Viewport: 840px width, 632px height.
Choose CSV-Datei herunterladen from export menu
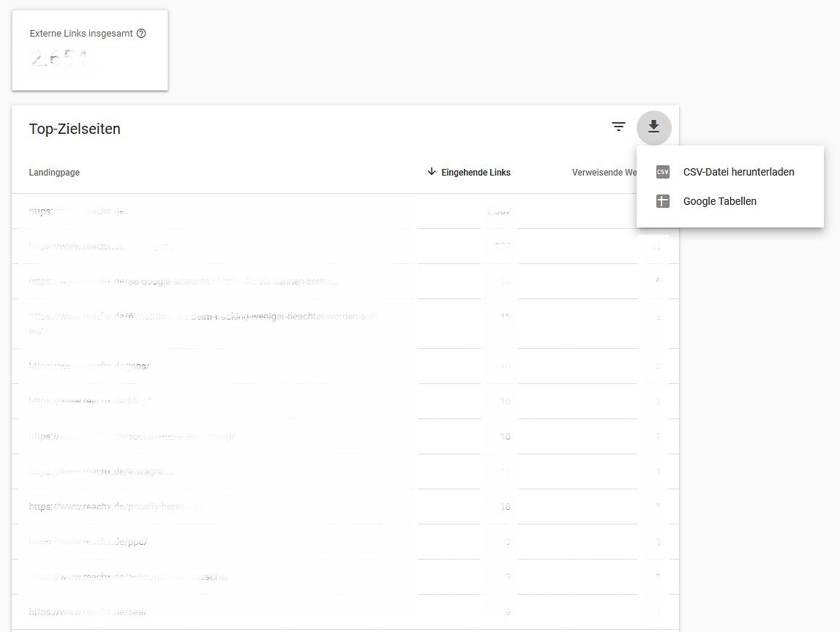[738, 172]
